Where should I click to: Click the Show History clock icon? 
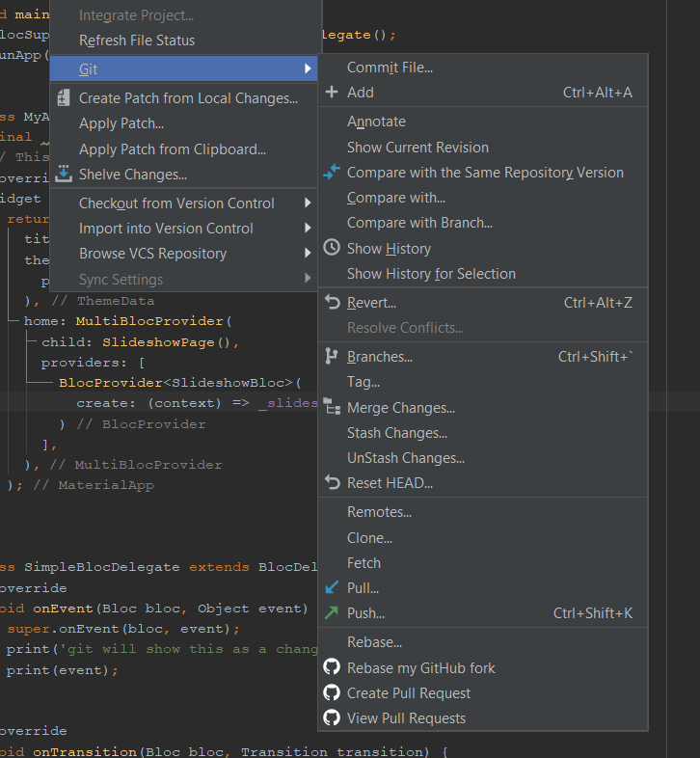click(x=332, y=248)
